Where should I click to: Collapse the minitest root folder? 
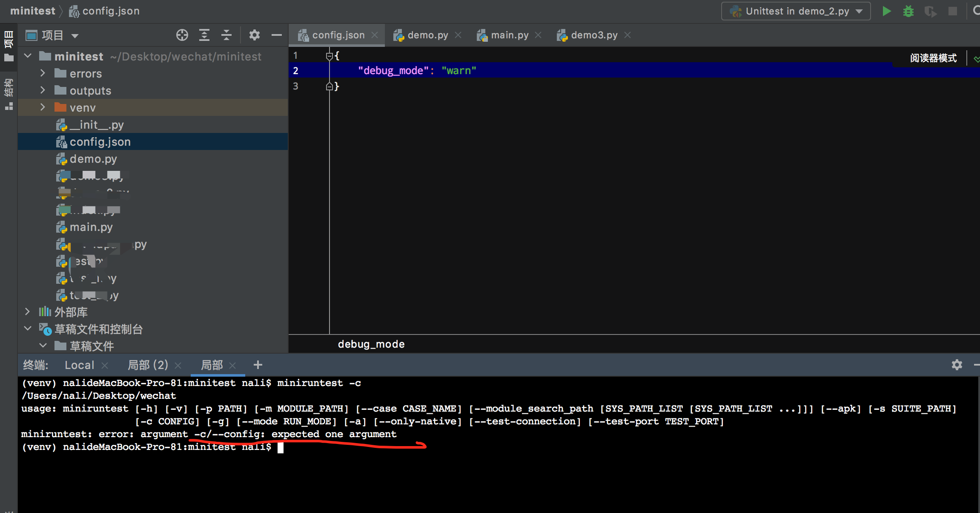coord(28,56)
